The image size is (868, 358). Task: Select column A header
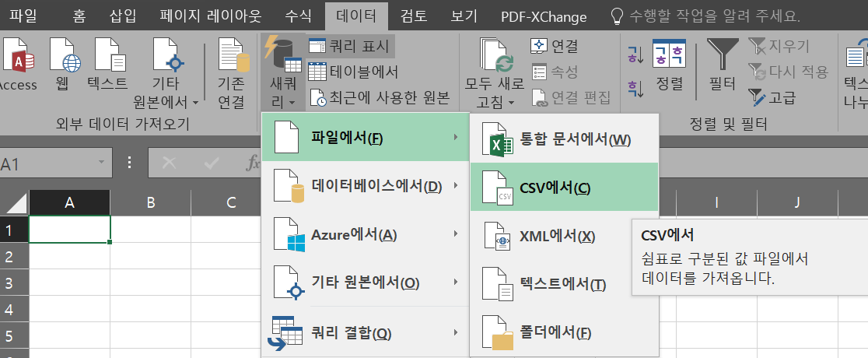click(x=70, y=203)
